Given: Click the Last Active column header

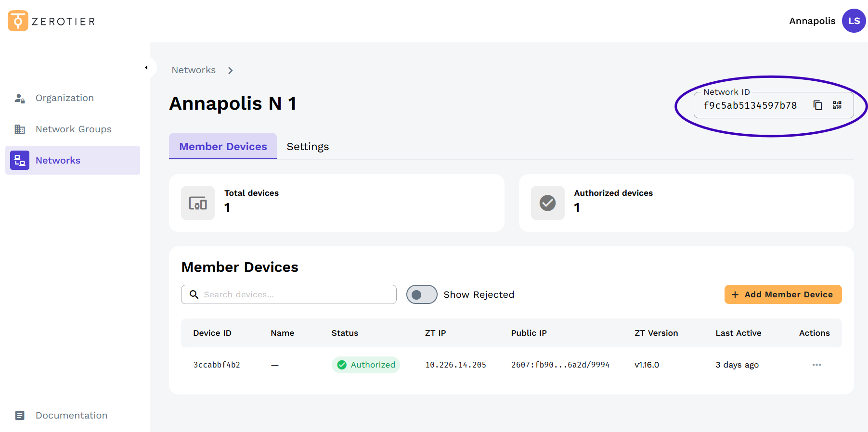Looking at the screenshot, I should pos(738,333).
